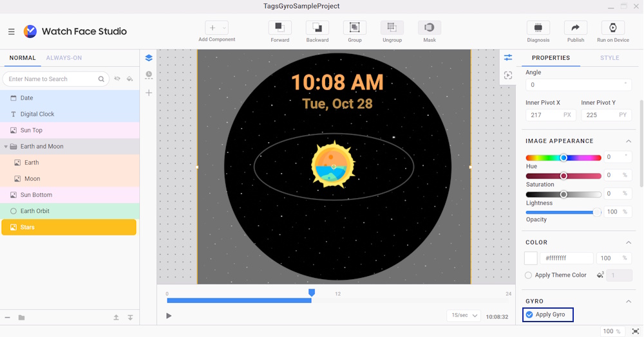The width and height of the screenshot is (644, 337).
Task: Switch to the Always-On tab
Action: tap(64, 58)
